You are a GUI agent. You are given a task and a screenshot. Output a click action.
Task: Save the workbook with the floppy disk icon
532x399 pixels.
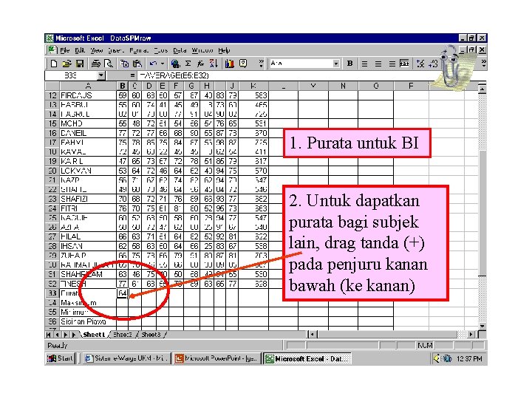point(80,64)
